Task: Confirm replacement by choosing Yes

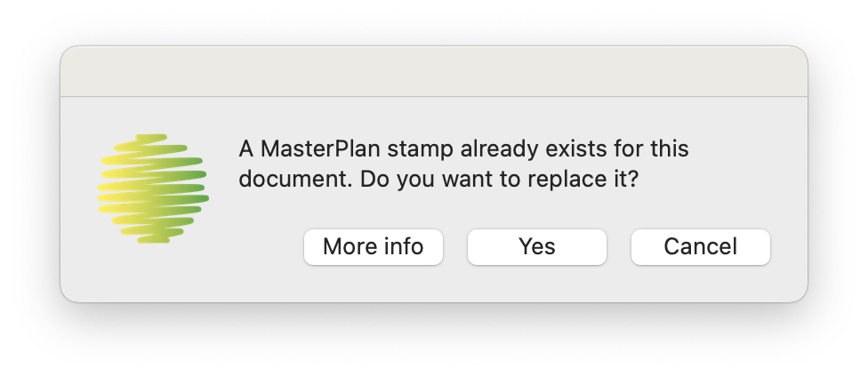Action: [x=536, y=246]
